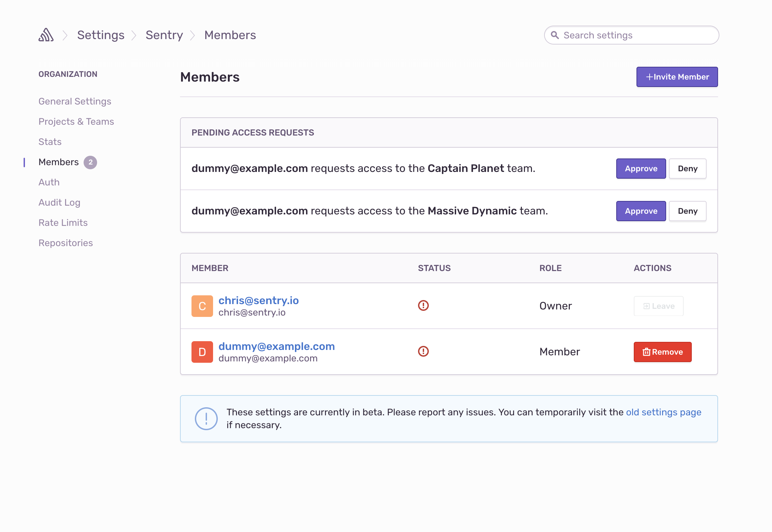Approve the Captain Planet team request
772x532 pixels.
click(x=641, y=169)
